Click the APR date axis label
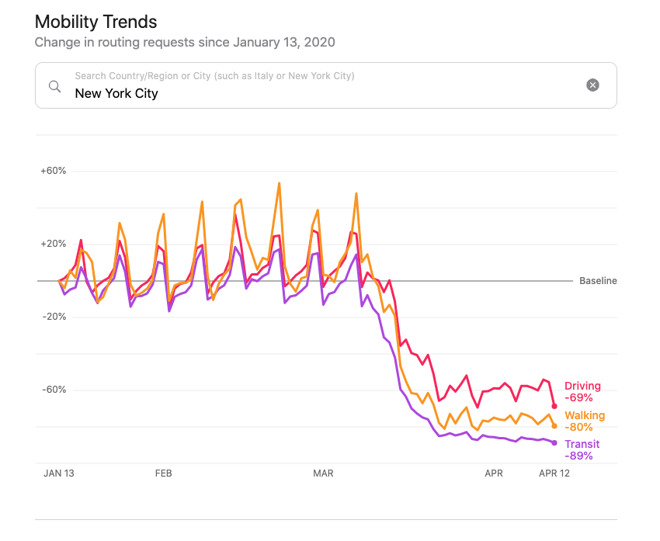 point(494,473)
